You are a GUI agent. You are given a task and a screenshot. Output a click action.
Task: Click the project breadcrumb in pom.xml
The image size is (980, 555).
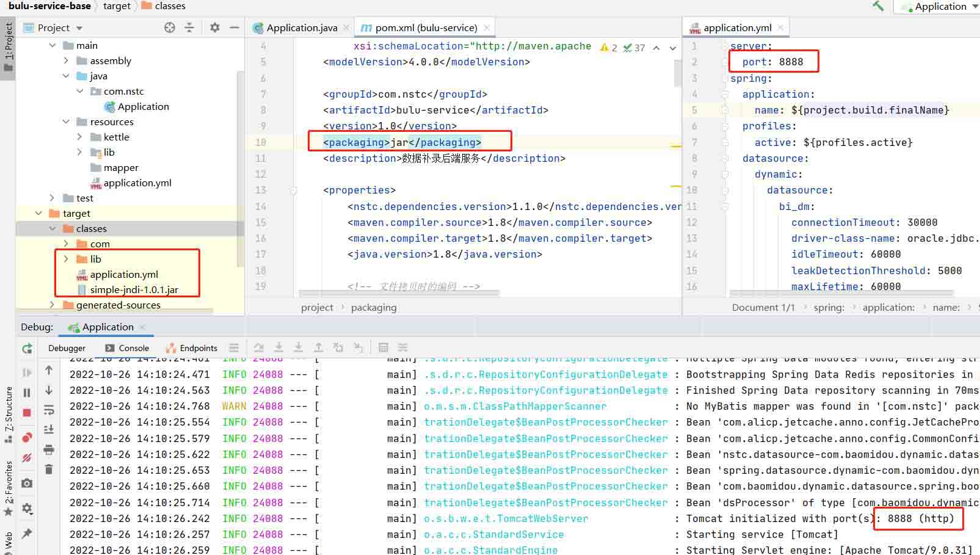317,307
